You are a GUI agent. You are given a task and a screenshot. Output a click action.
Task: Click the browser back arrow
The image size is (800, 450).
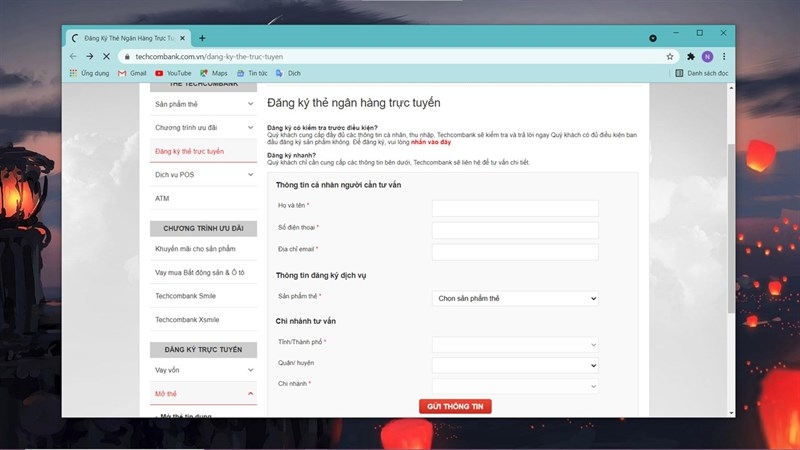(x=73, y=57)
